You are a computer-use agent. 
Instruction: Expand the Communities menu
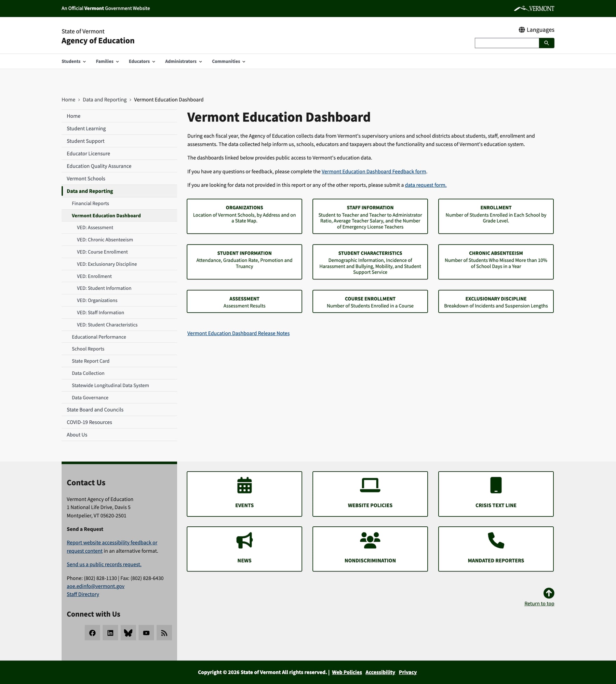coord(229,61)
